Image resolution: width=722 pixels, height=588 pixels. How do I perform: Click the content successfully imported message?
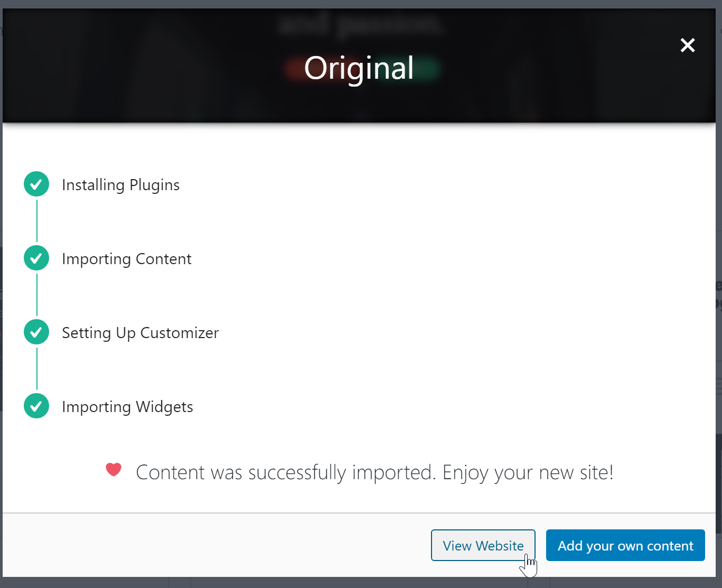pyautogui.click(x=374, y=472)
